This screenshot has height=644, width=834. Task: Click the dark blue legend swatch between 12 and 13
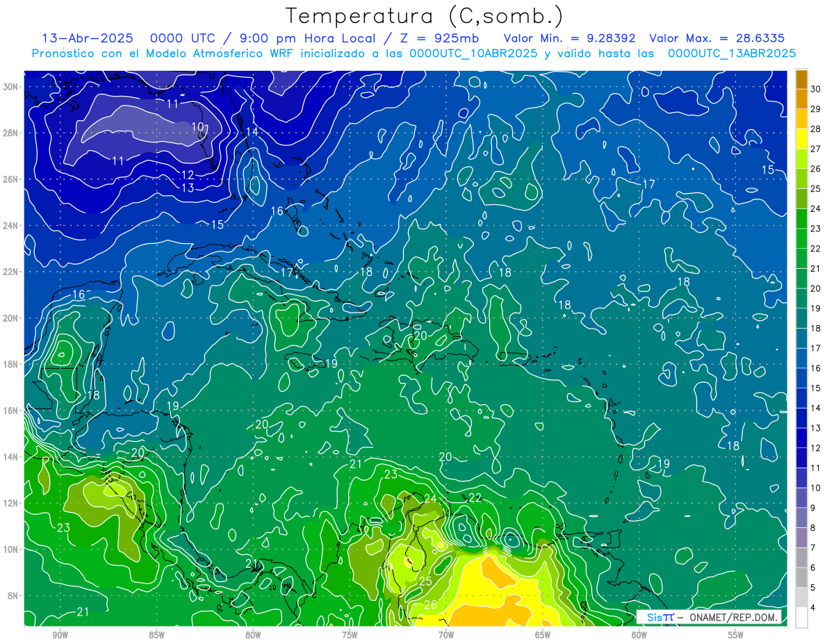(801, 438)
